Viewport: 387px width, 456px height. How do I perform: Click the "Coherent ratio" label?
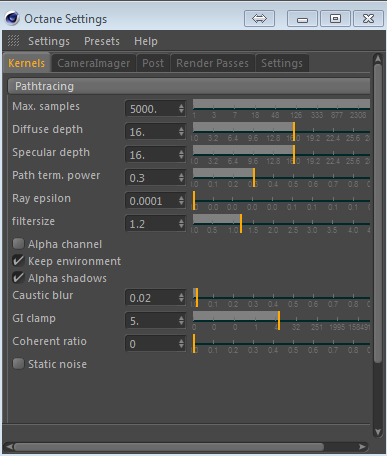click(x=49, y=341)
